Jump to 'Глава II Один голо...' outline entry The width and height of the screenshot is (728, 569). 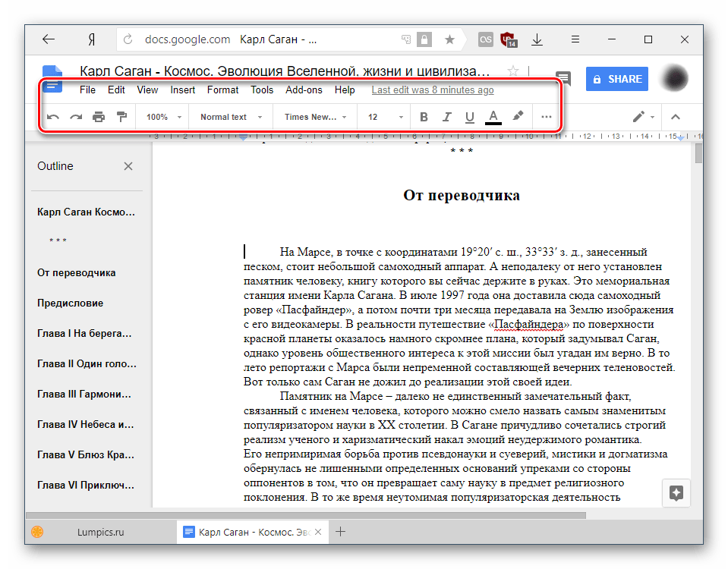(87, 364)
